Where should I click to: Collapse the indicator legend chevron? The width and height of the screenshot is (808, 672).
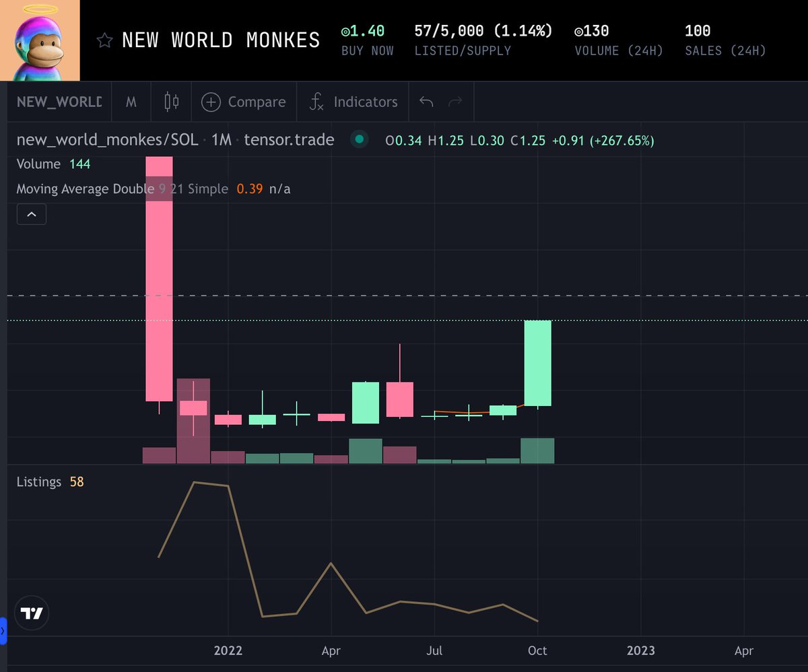tap(32, 215)
